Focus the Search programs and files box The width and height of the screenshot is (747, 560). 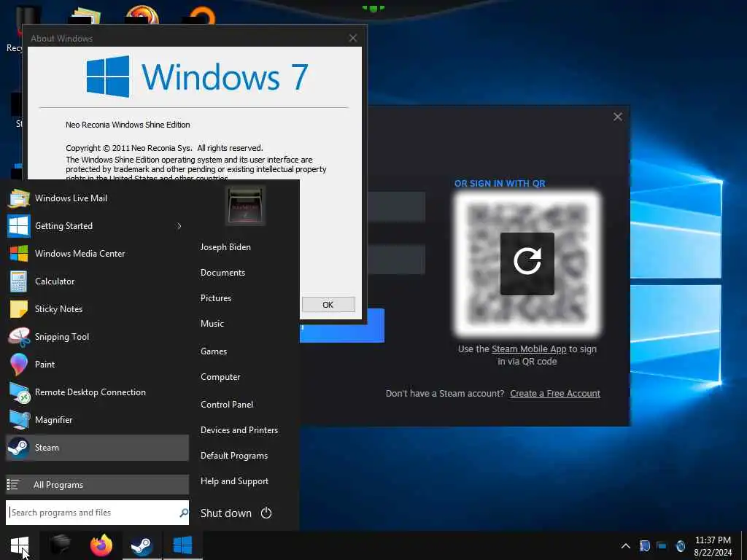point(97,513)
